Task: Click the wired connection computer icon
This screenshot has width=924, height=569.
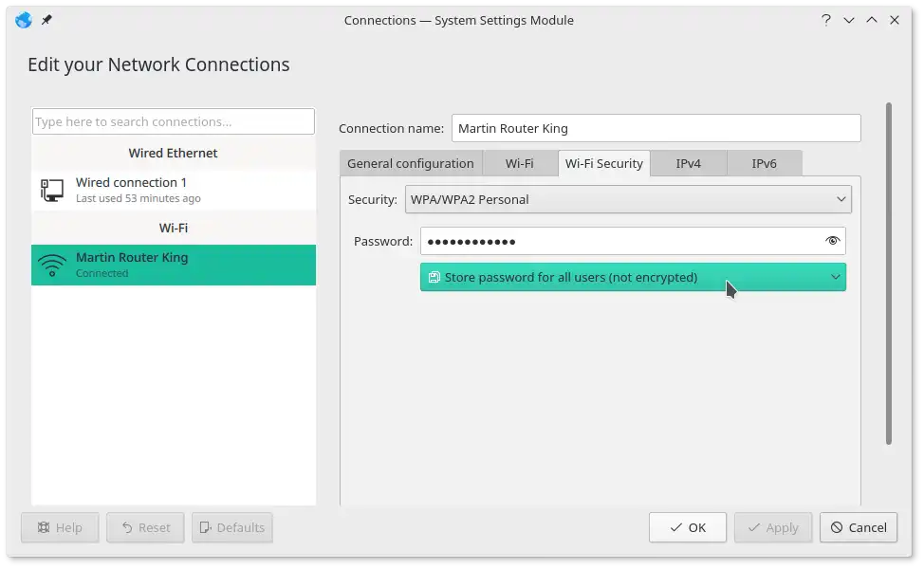Action: (x=50, y=189)
